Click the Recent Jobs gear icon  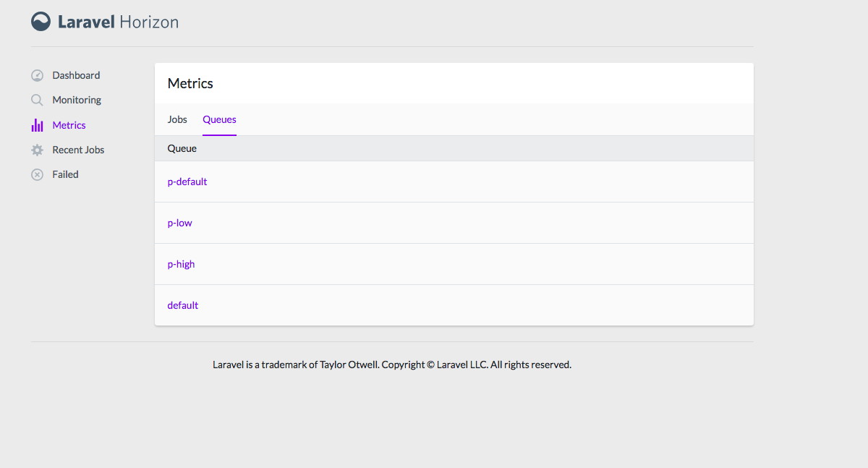point(37,150)
